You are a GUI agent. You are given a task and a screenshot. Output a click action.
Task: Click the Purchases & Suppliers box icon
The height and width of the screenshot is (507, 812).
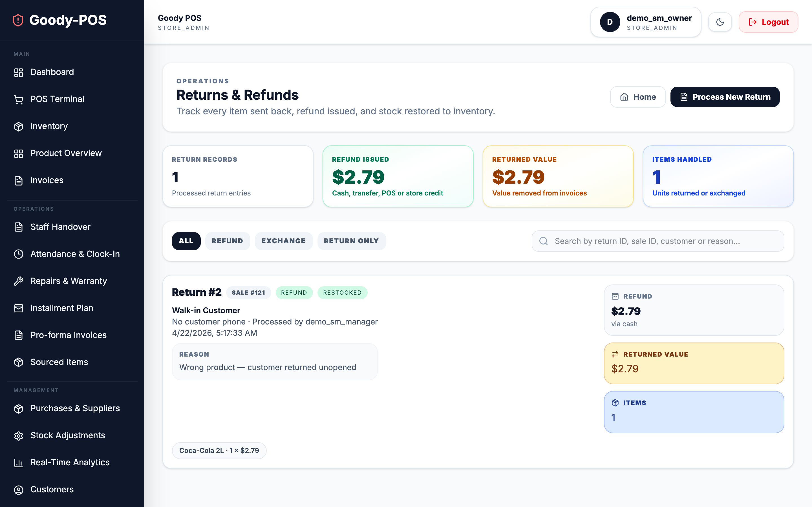(x=18, y=408)
